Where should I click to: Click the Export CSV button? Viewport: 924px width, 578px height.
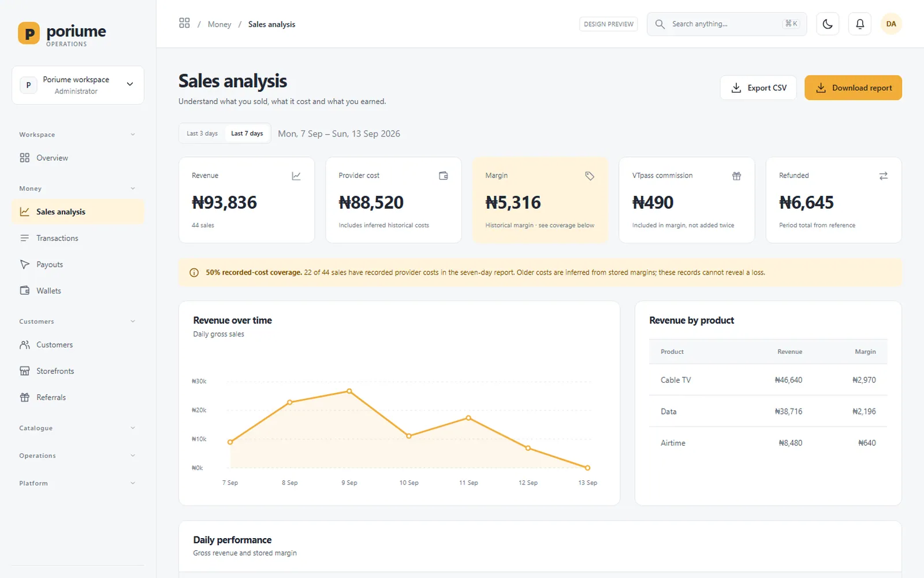tap(758, 88)
